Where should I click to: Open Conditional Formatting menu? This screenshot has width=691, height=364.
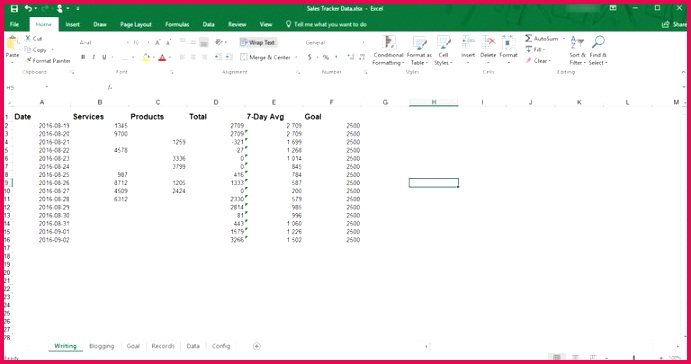388,51
